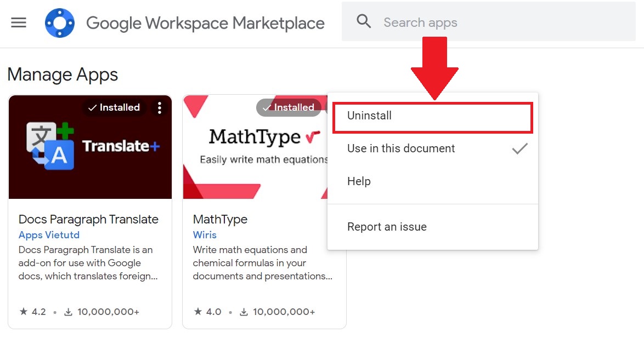The height and width of the screenshot is (344, 644).
Task: Click download count on MathType card
Action: tap(277, 312)
